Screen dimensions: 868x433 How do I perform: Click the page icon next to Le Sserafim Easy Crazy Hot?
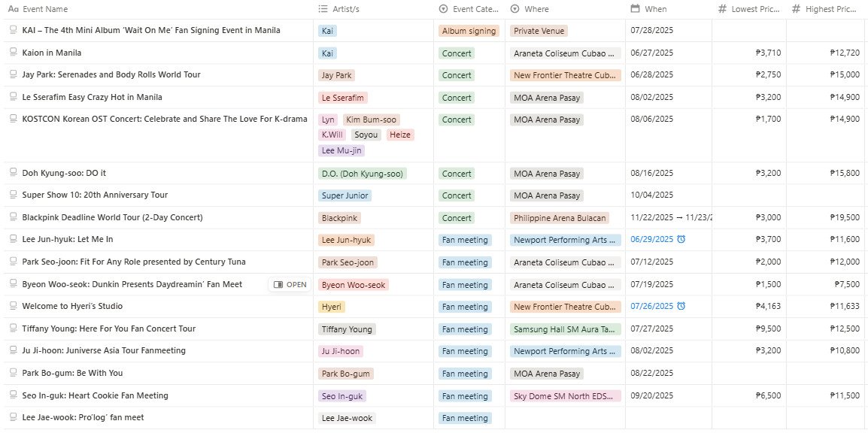point(14,97)
